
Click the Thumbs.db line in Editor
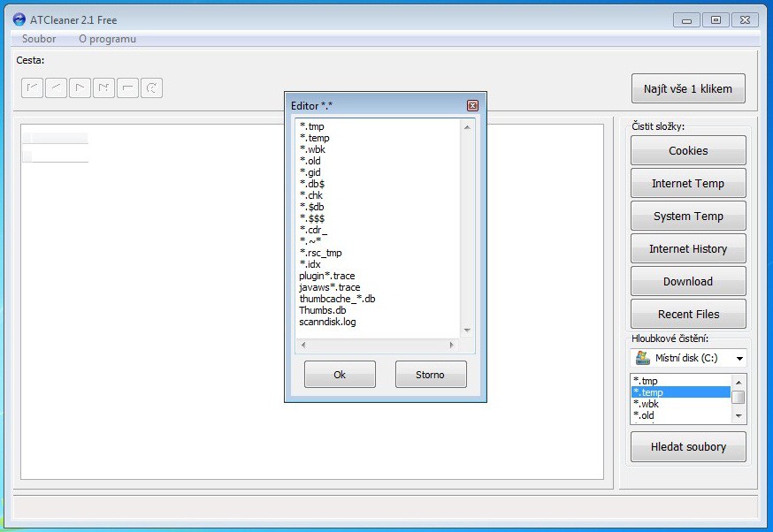[323, 310]
